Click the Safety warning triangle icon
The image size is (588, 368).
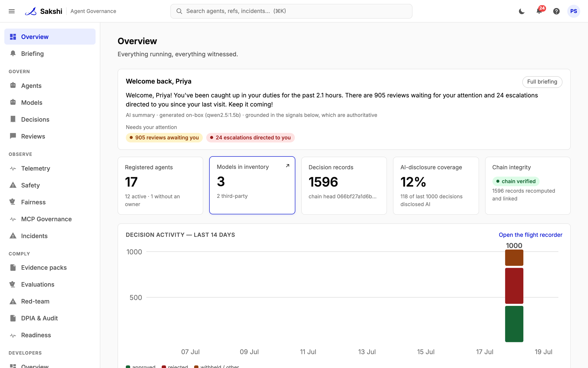[13, 185]
